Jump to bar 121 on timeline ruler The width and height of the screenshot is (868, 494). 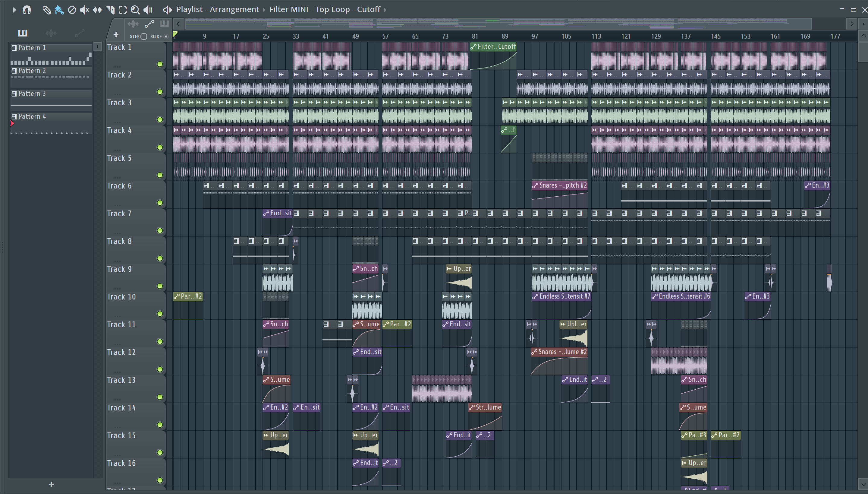tap(626, 36)
